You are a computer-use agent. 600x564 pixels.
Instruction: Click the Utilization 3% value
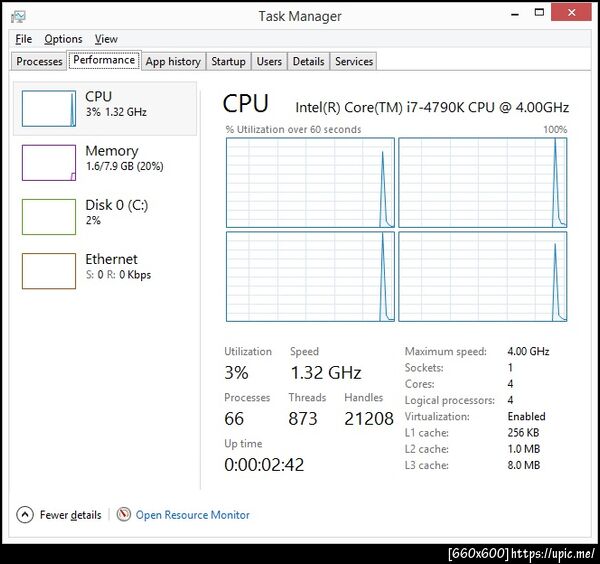[x=236, y=373]
